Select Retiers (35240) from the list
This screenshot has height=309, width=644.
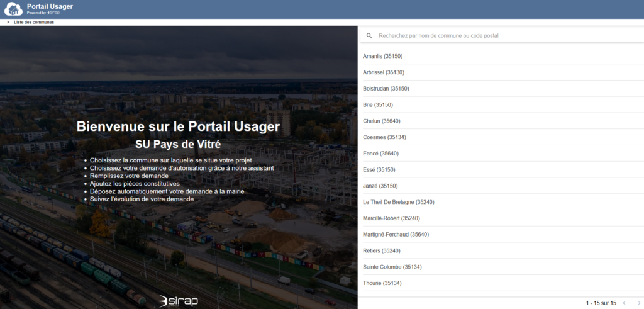click(x=381, y=250)
